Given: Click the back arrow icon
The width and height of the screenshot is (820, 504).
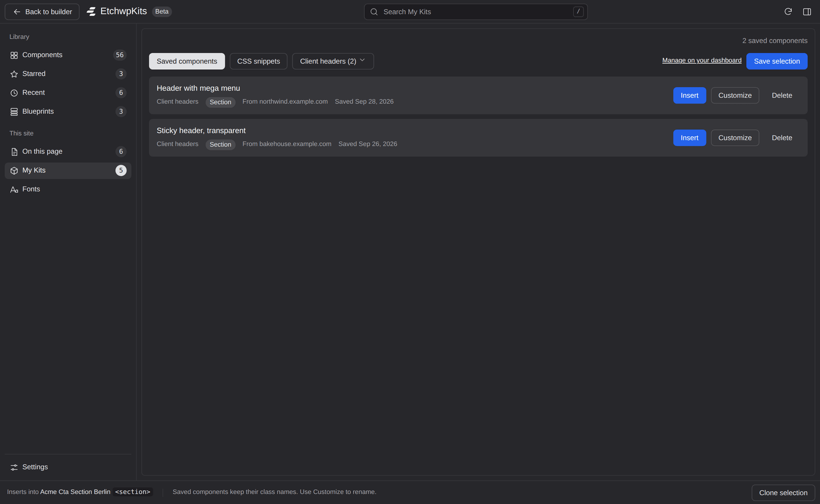Looking at the screenshot, I should pyautogui.click(x=17, y=12).
